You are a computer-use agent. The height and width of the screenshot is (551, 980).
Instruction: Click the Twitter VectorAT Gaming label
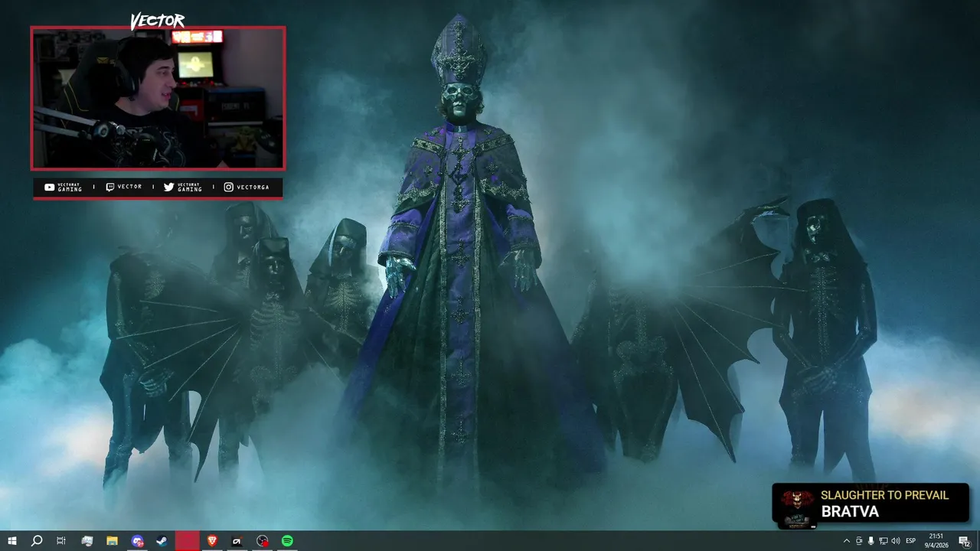(183, 187)
